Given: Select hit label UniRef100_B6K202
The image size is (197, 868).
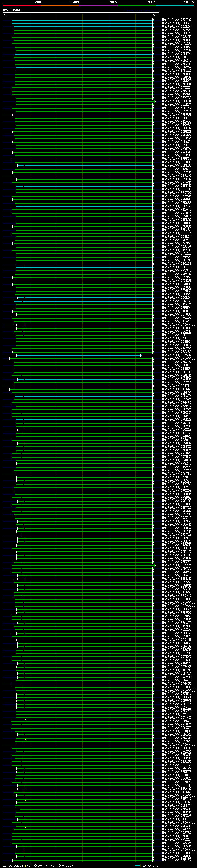Looking at the screenshot, I should click(x=176, y=67).
